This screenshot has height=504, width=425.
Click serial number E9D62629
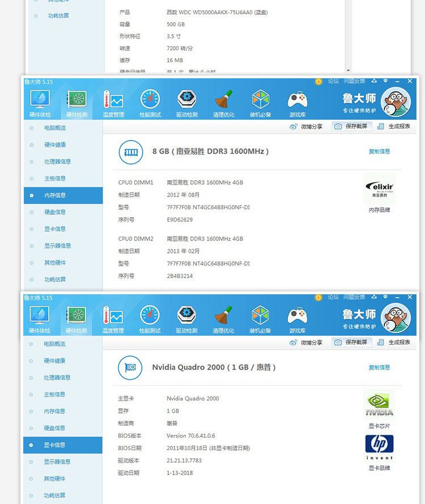pos(180,220)
